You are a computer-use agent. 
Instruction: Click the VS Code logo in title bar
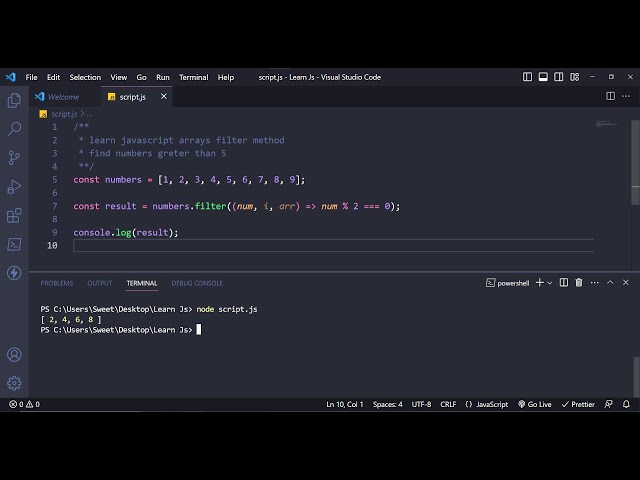point(11,77)
